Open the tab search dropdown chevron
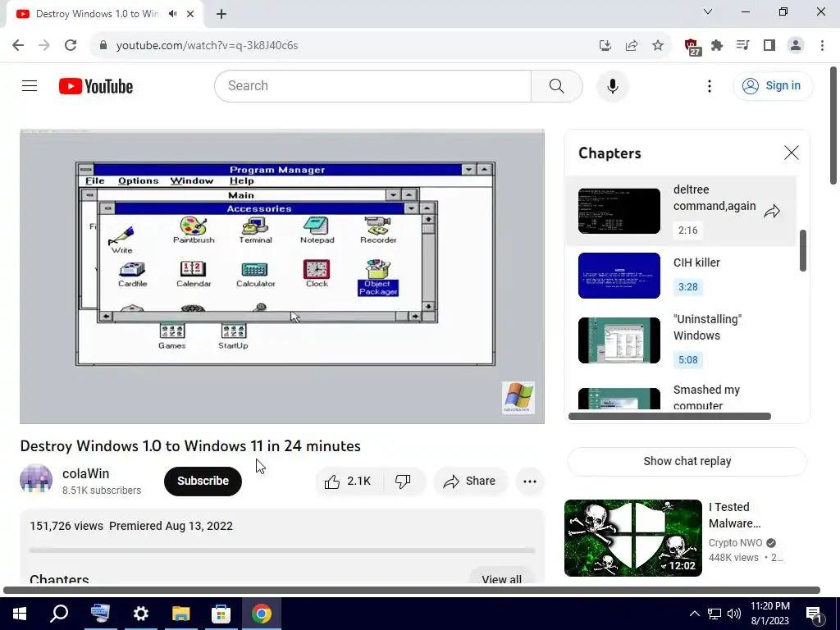The width and height of the screenshot is (840, 630). [708, 11]
